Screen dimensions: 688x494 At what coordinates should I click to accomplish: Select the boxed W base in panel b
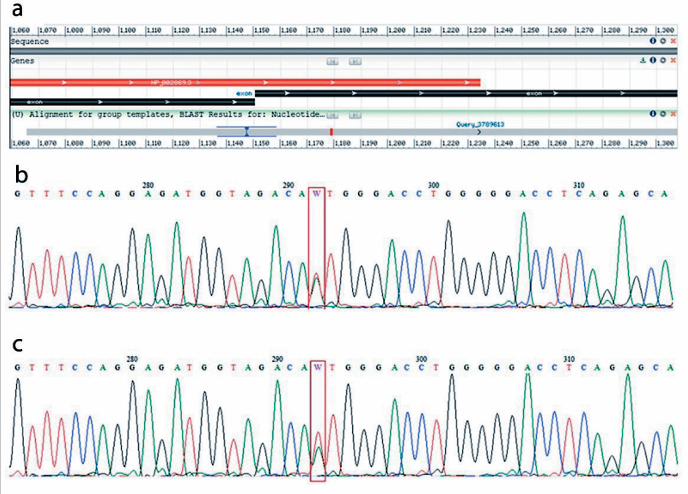(x=318, y=193)
